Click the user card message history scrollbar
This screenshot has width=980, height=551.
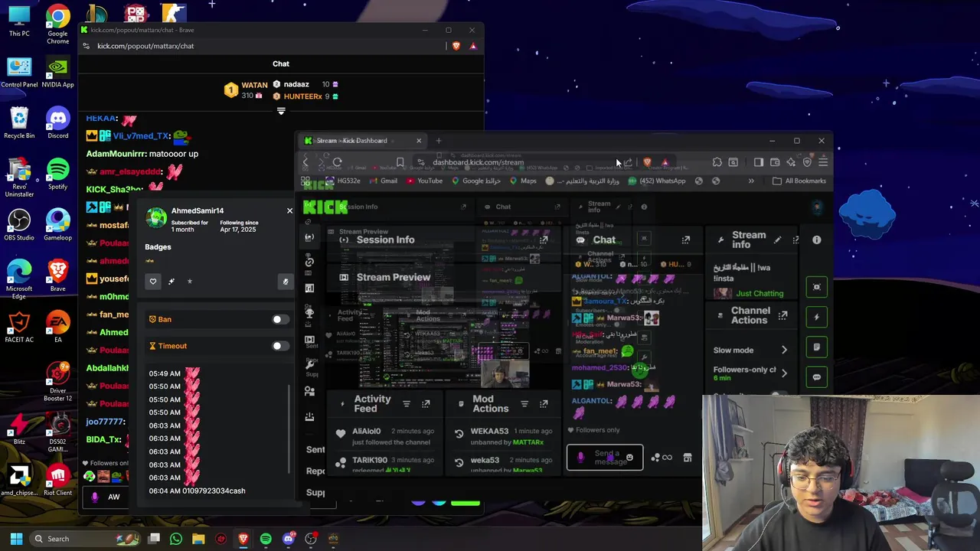click(x=289, y=429)
